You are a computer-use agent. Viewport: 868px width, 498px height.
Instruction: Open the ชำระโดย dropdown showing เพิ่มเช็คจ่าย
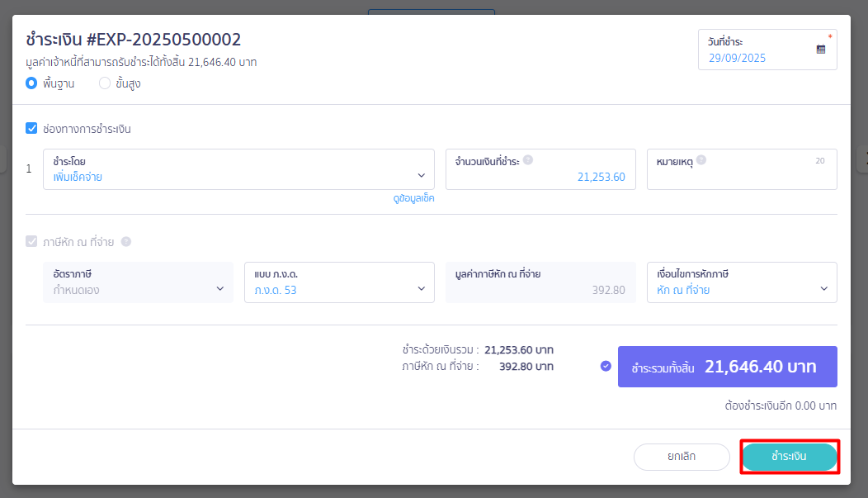pos(238,169)
